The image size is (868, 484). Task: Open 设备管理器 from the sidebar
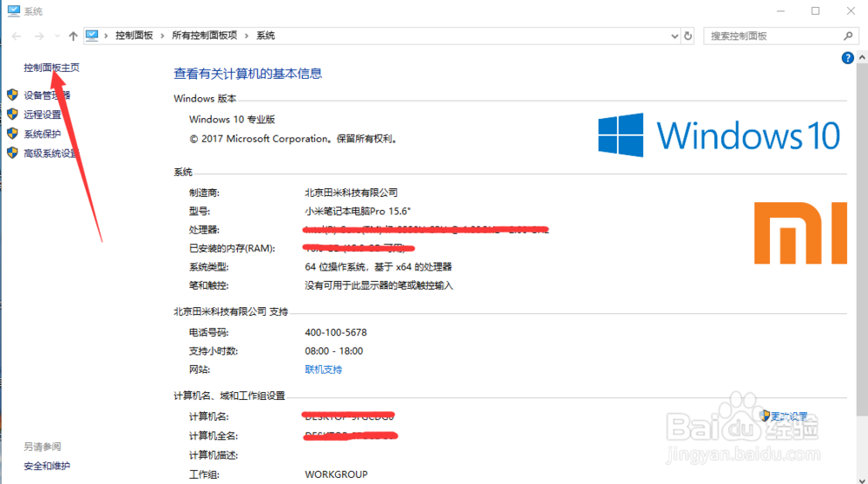(x=47, y=95)
